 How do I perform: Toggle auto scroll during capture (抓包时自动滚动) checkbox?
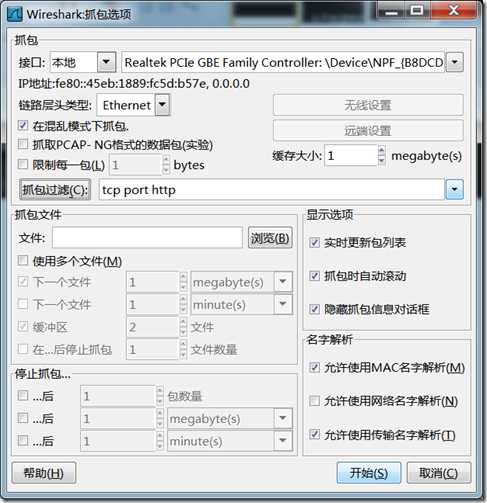pyautogui.click(x=314, y=276)
